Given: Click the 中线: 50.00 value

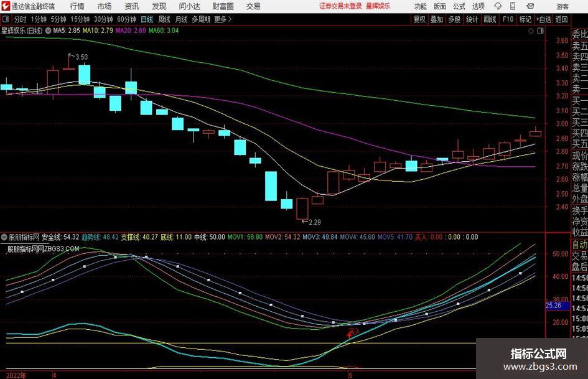Looking at the screenshot, I should coord(209,237).
